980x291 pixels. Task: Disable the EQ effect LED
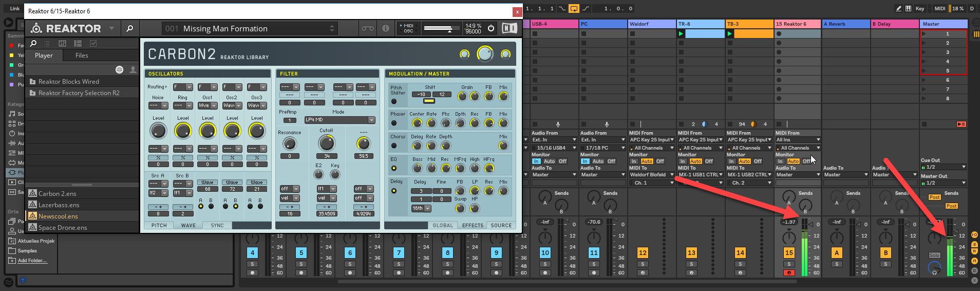394,168
